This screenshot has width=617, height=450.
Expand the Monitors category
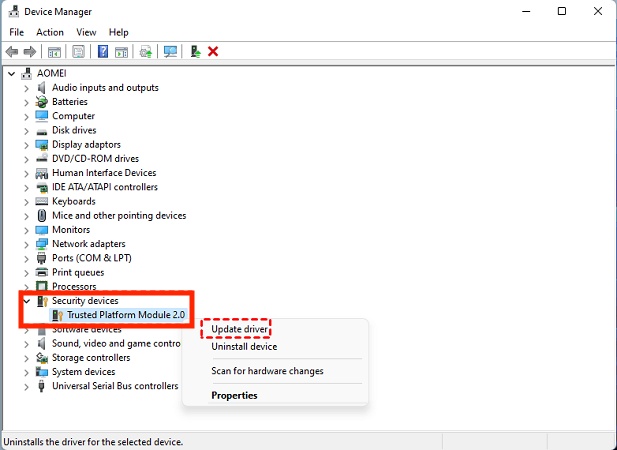click(x=26, y=230)
